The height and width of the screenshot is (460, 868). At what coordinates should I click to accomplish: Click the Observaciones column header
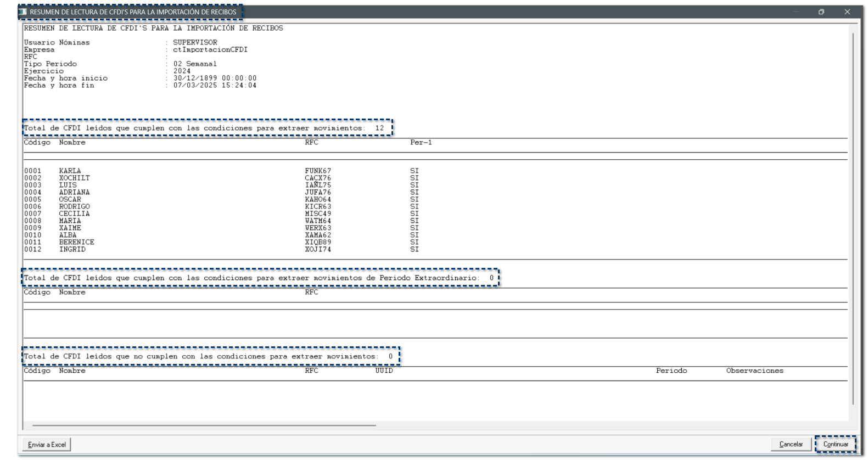click(x=755, y=371)
